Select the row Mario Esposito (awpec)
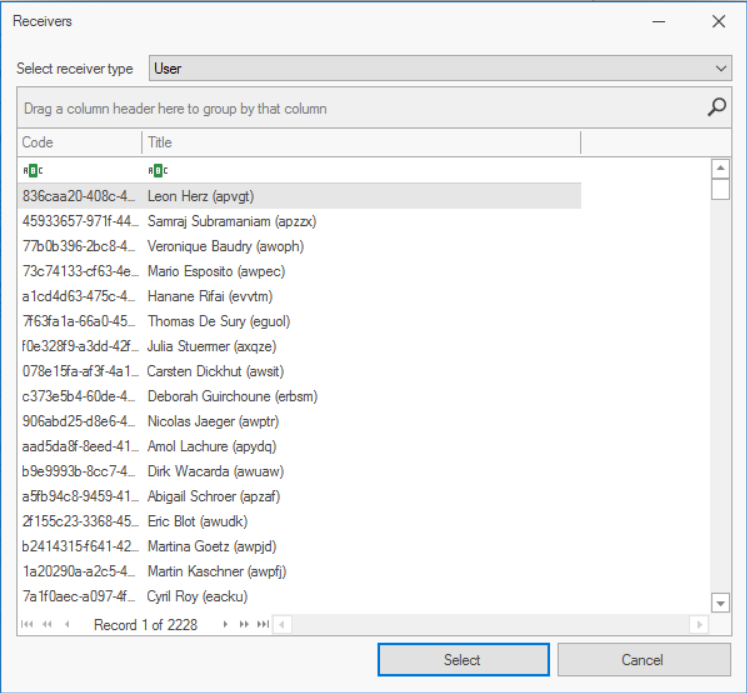The image size is (747, 693). 299,271
